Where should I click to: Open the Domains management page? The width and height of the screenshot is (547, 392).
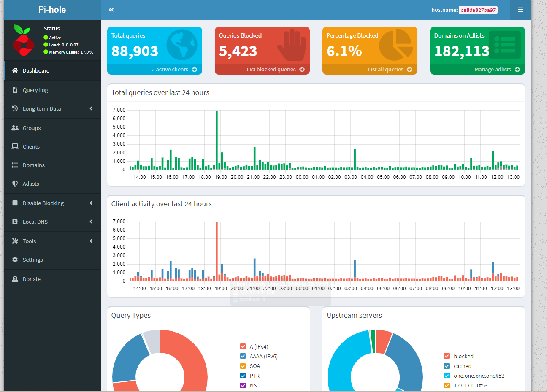tap(32, 165)
